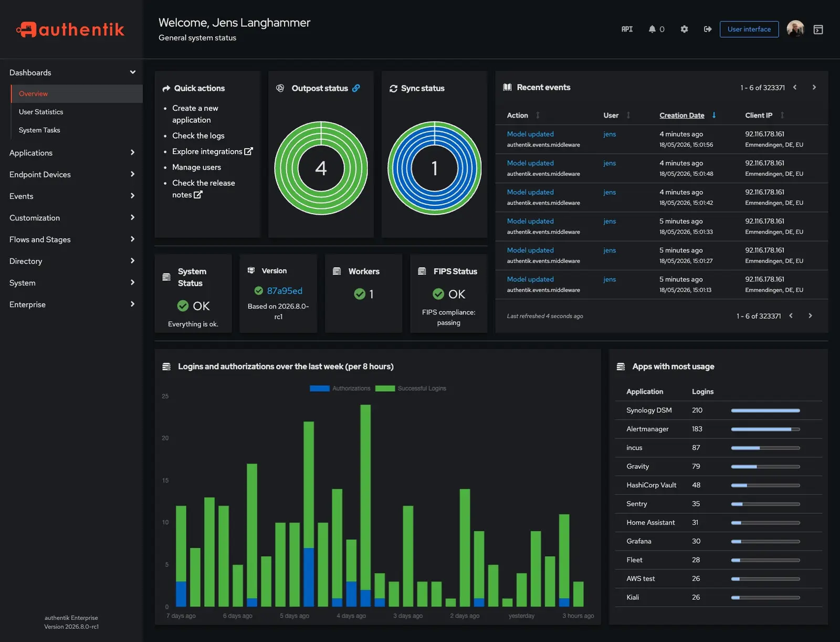Click Create a new application
Viewport: 840px width, 642px height.
[x=195, y=114]
